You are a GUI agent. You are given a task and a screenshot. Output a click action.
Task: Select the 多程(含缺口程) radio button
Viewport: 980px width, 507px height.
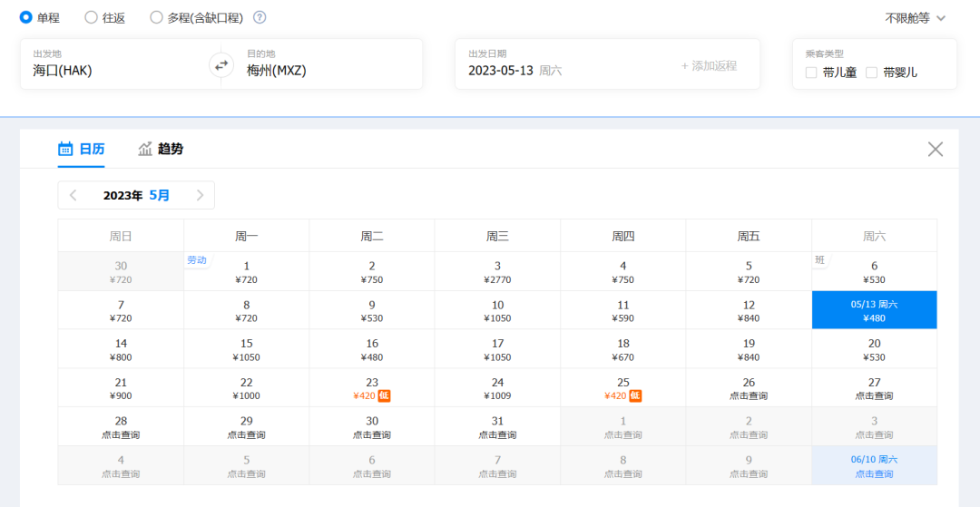tap(156, 17)
